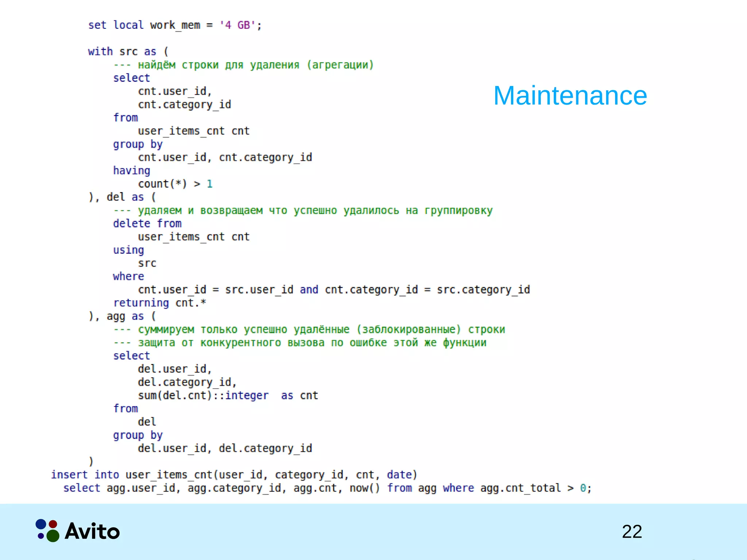Click the slide number 22
Screen dimensions: 747x560
pos(632,531)
